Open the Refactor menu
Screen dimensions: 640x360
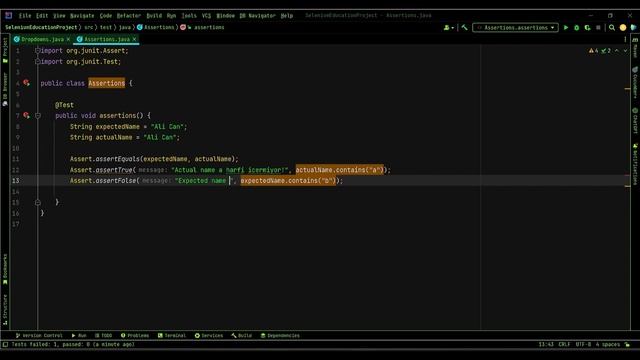click(129, 16)
